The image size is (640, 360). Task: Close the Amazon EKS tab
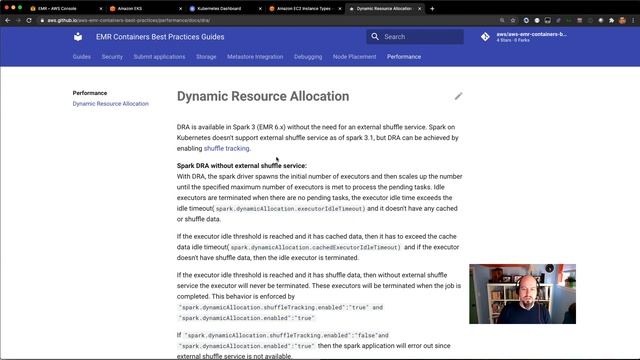pos(180,9)
